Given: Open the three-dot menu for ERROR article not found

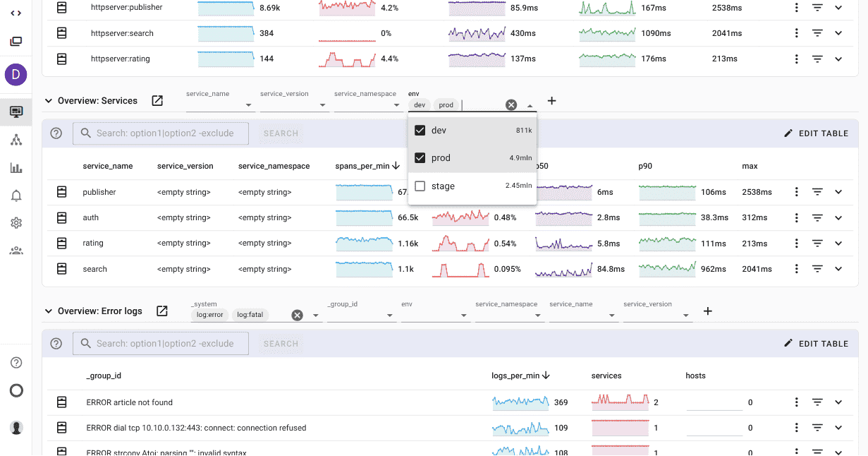Looking at the screenshot, I should coord(796,402).
